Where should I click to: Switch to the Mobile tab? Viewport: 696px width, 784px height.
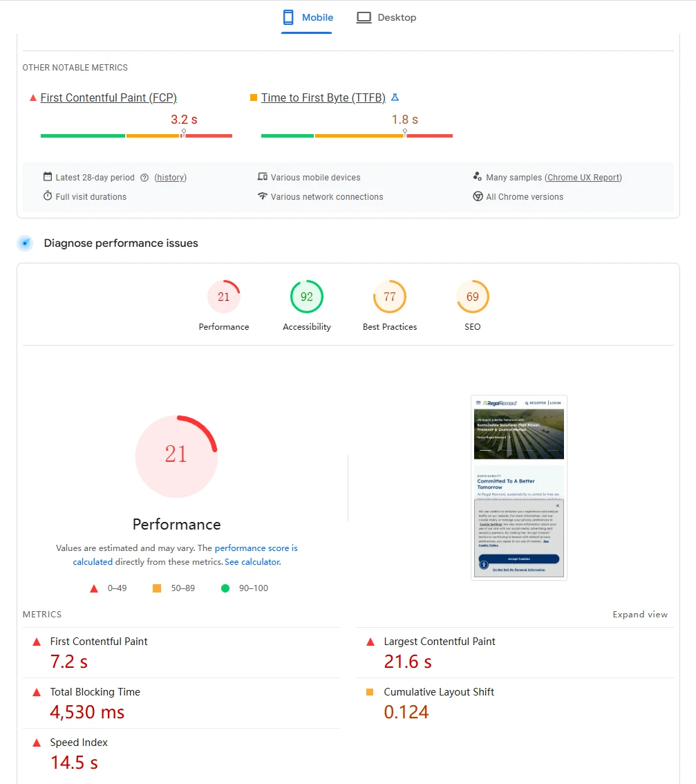307,17
